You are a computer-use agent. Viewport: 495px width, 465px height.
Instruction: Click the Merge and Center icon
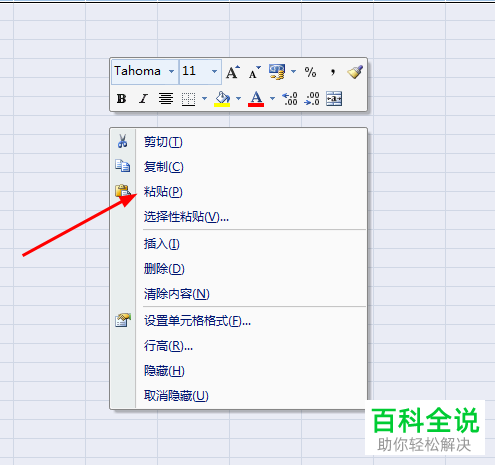click(x=334, y=99)
